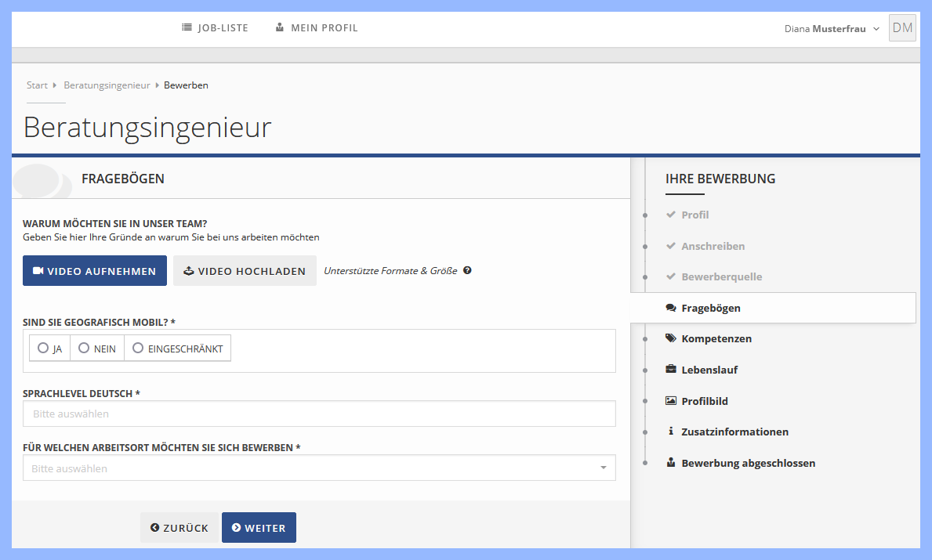Image resolution: width=932 pixels, height=560 pixels.
Task: Click the Video hochladen button
Action: [x=245, y=271]
